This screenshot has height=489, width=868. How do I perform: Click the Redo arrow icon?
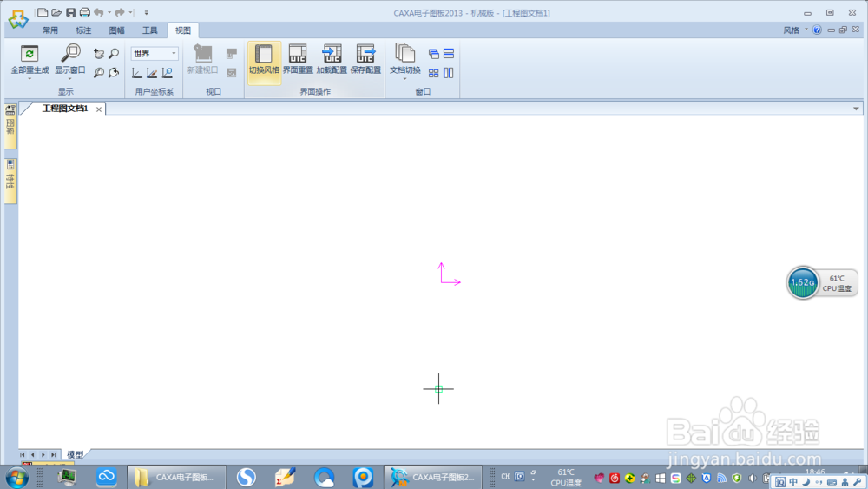point(119,12)
